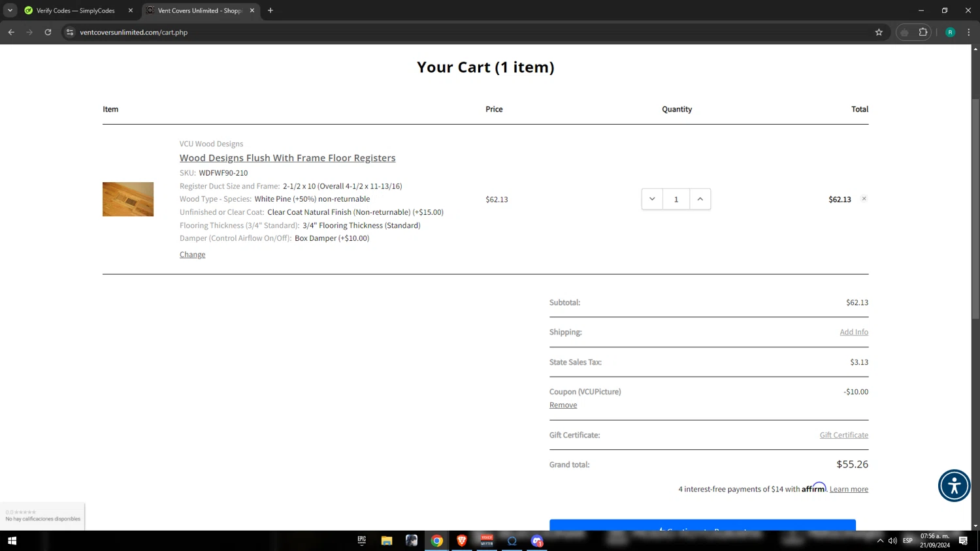Close the Verify Codes — SimplyCodes tab
This screenshot has height=551, width=980.
tap(130, 10)
